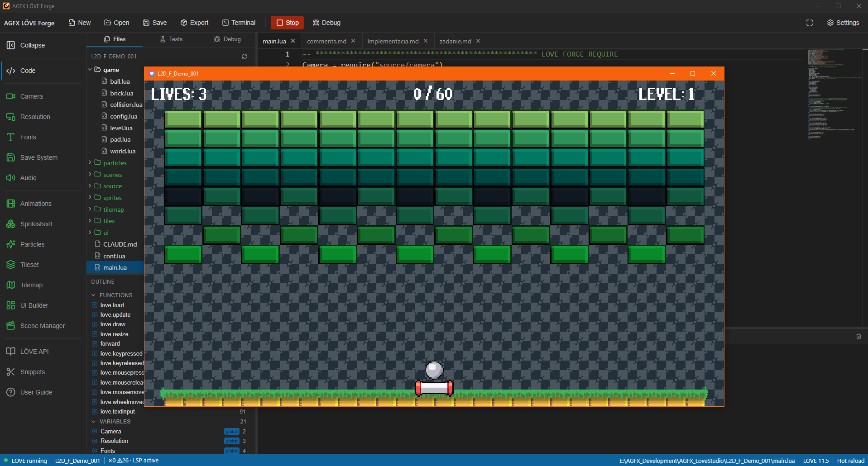The width and height of the screenshot is (868, 466).
Task: Click the Camera sidebar icon
Action: [11, 96]
